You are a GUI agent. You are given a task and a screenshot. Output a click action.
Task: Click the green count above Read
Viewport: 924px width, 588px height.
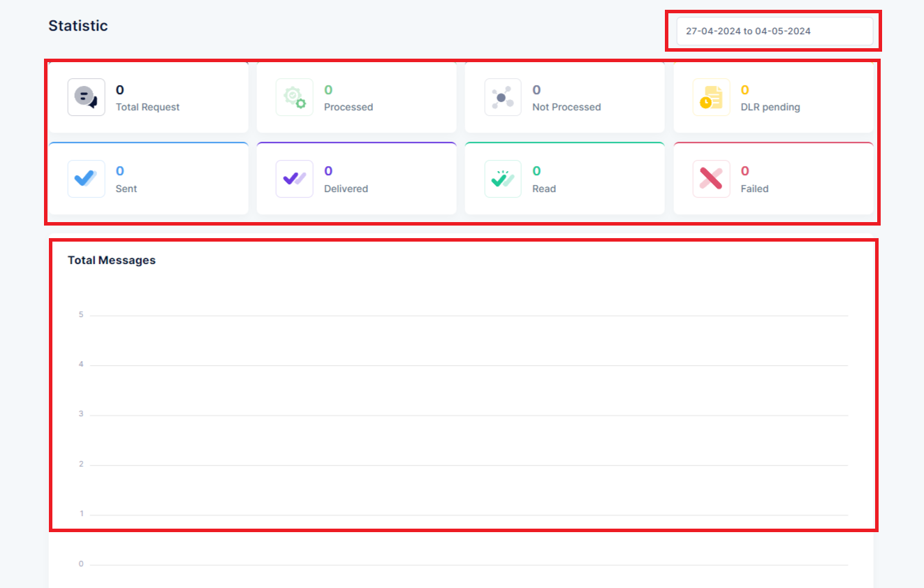pyautogui.click(x=536, y=171)
